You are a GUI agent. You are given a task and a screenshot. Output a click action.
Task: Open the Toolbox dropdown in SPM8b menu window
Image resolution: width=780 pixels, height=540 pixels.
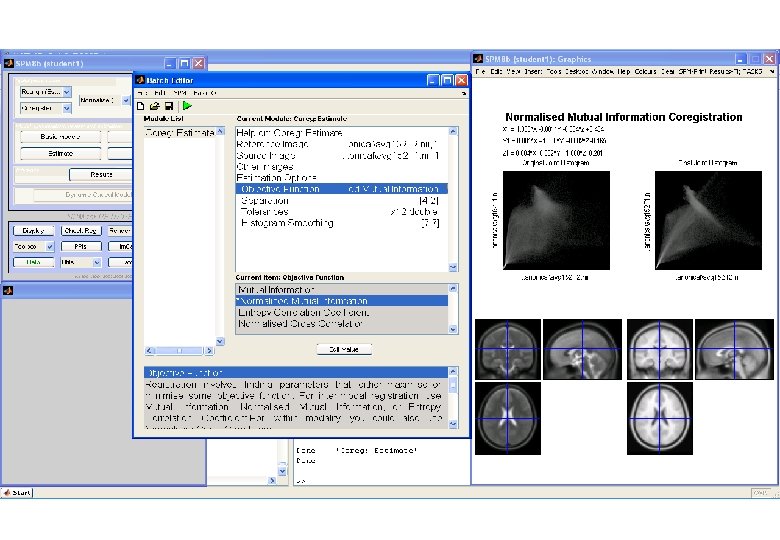(50, 246)
